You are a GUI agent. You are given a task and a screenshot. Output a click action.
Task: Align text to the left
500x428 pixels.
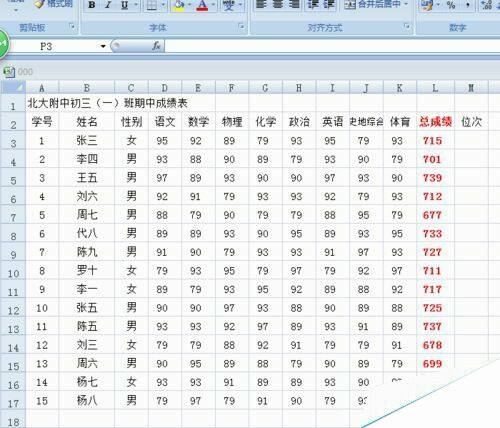(x=261, y=4)
